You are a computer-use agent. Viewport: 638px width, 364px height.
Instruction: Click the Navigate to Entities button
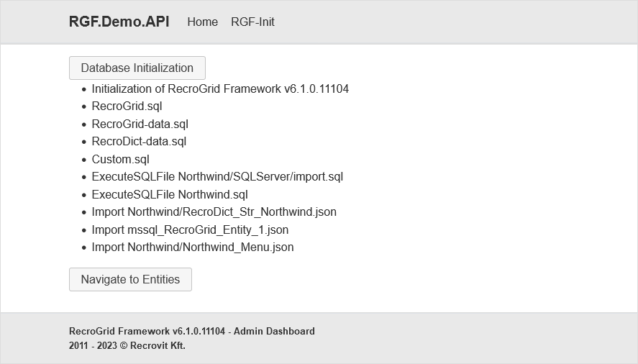130,280
